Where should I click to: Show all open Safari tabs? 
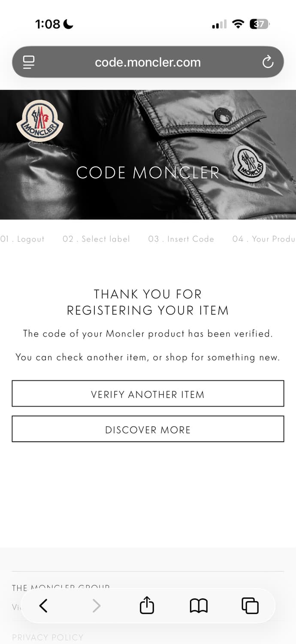[250, 606]
